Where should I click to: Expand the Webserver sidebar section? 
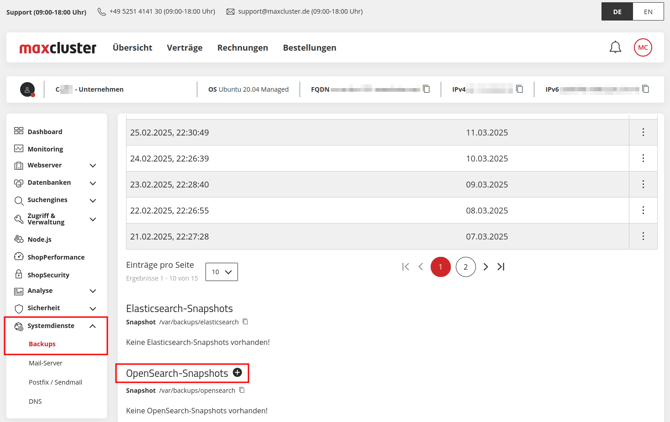point(93,166)
